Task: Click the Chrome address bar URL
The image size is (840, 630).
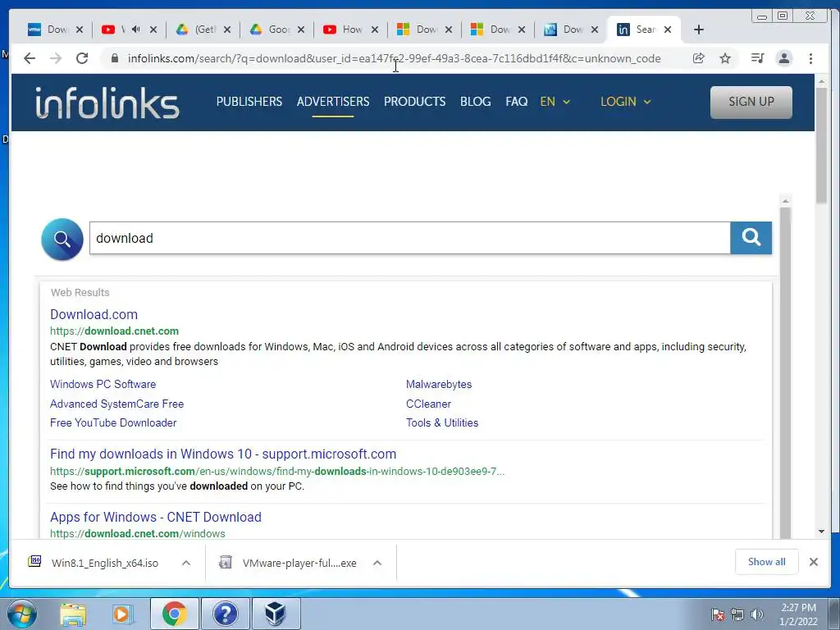Action: (x=394, y=58)
